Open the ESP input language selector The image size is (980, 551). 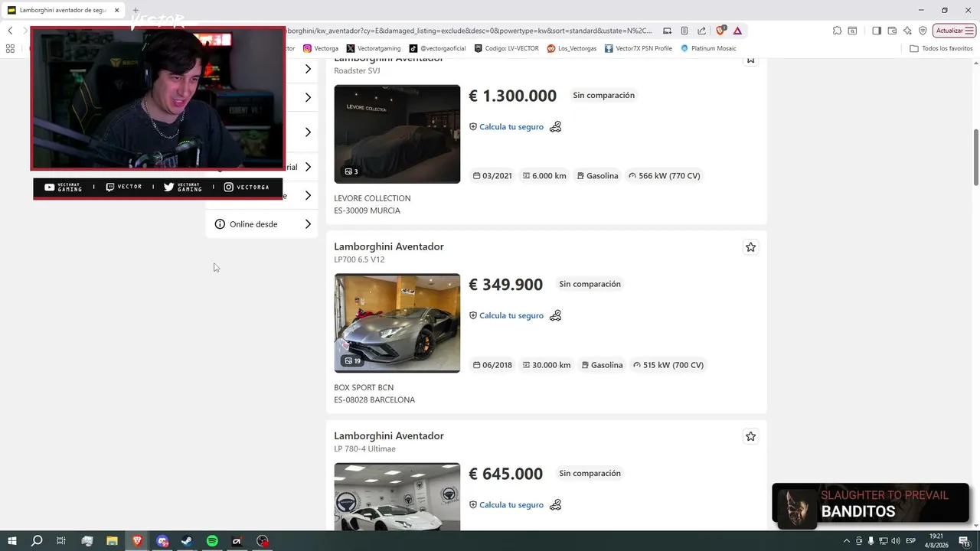[x=910, y=541]
